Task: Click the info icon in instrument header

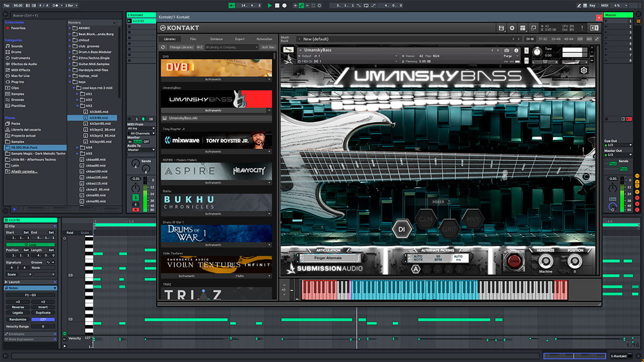Action: point(516,50)
